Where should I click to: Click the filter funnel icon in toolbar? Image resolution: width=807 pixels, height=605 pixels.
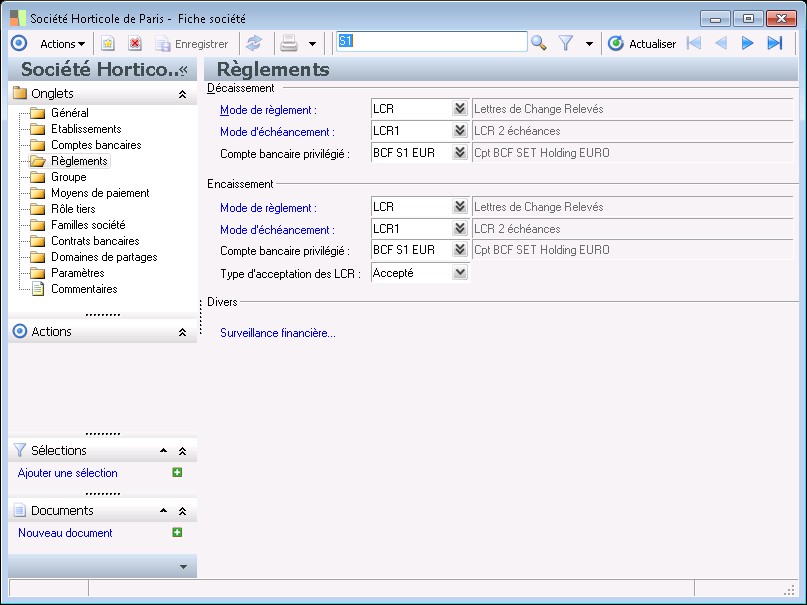click(x=566, y=43)
